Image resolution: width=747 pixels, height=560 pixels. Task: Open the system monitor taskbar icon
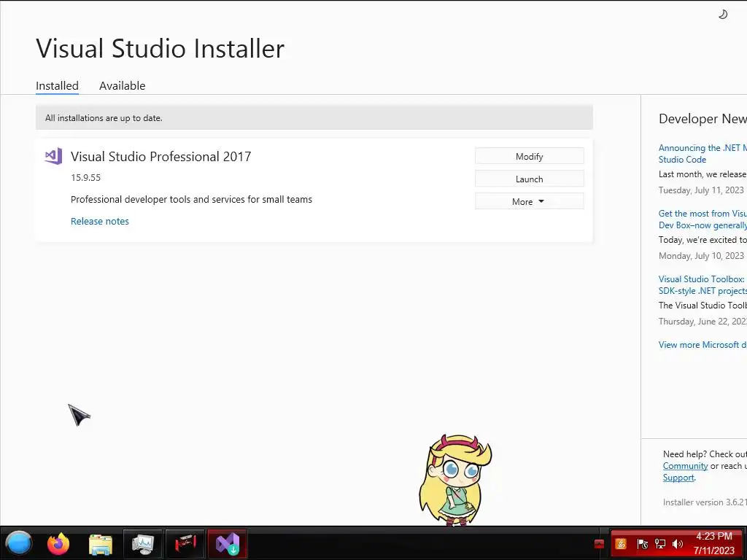pyautogui.click(x=143, y=544)
